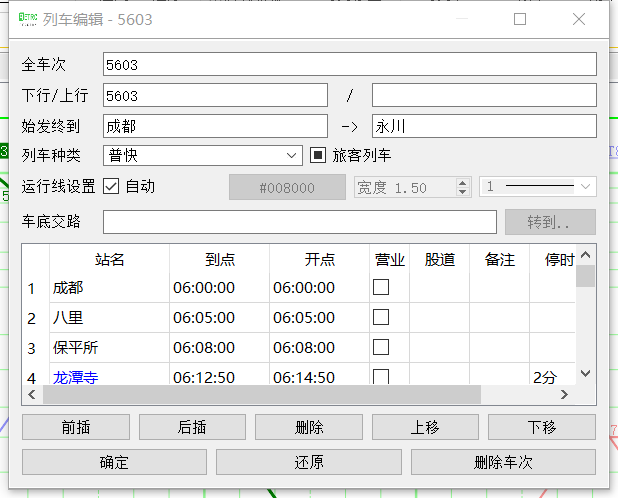Click the horizontal scroll right arrow
This screenshot has width=618, height=498.
564,394
